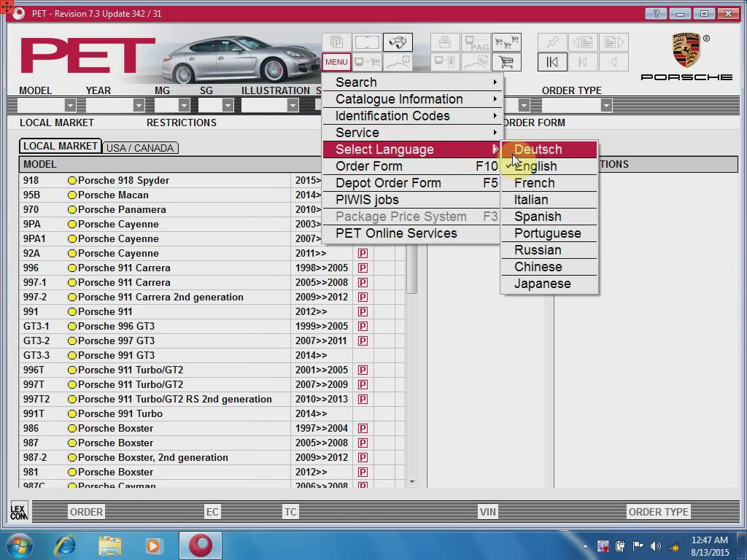Switch to the USA / CANADA tab
Image resolution: width=747 pixels, height=560 pixels.
click(140, 148)
